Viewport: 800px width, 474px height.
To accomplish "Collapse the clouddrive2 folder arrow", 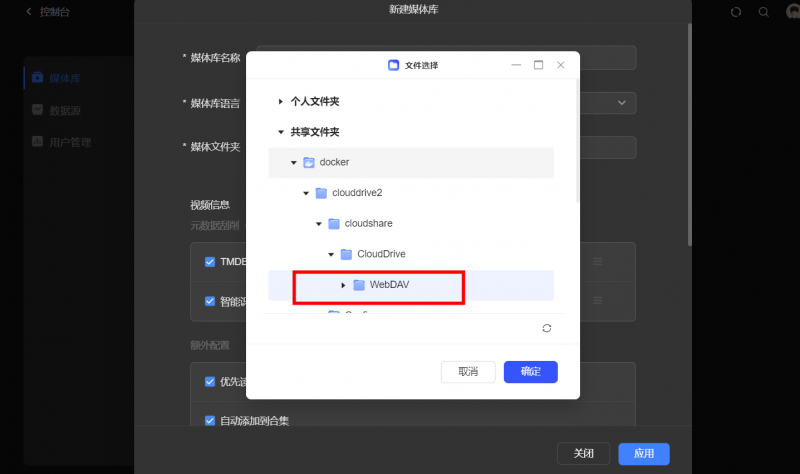I will (306, 193).
